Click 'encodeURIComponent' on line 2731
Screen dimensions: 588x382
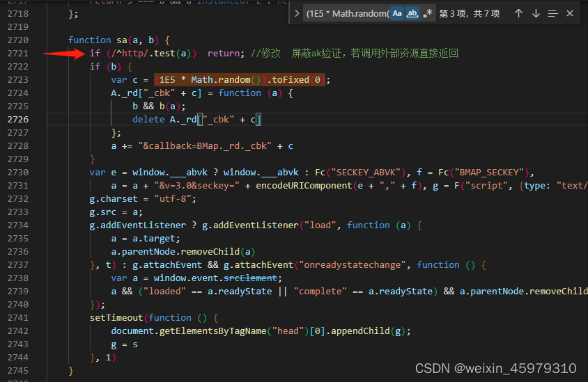pyautogui.click(x=304, y=186)
